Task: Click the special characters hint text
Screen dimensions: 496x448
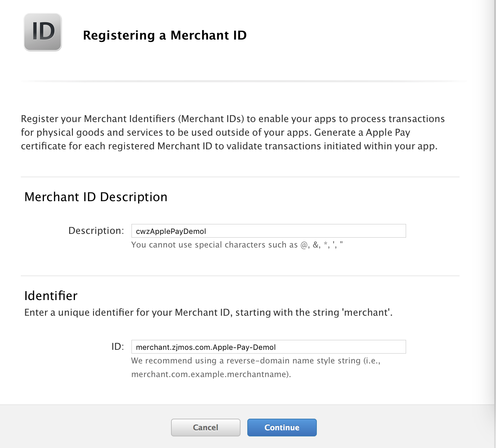Action: coord(237,245)
